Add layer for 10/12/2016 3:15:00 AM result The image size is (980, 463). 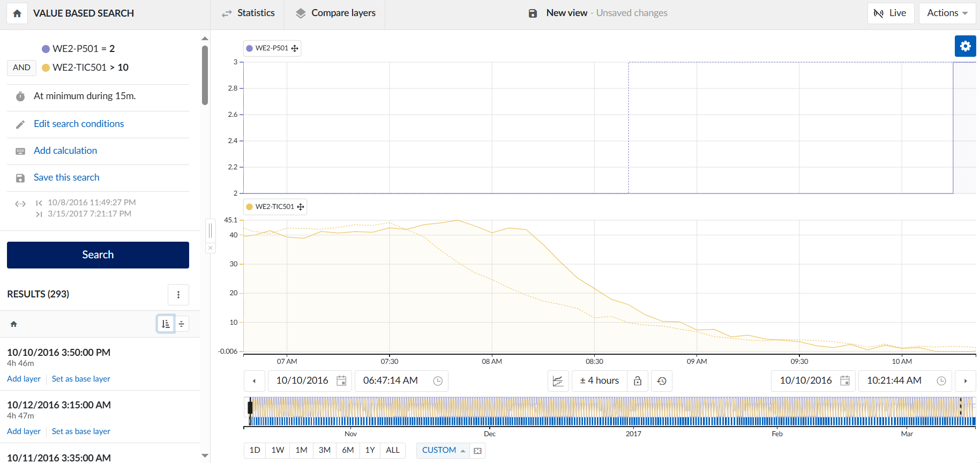[24, 431]
